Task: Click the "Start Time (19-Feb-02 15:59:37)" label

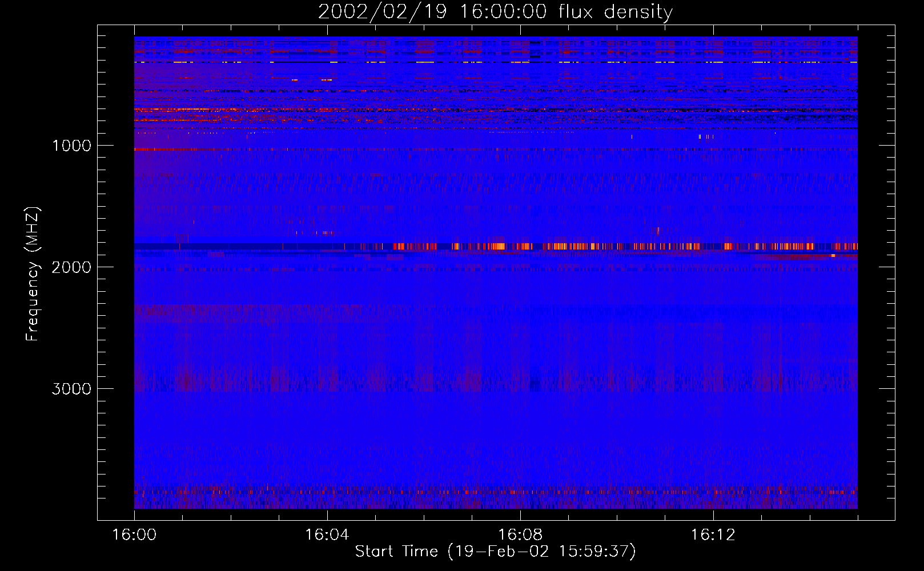Action: pos(495,552)
